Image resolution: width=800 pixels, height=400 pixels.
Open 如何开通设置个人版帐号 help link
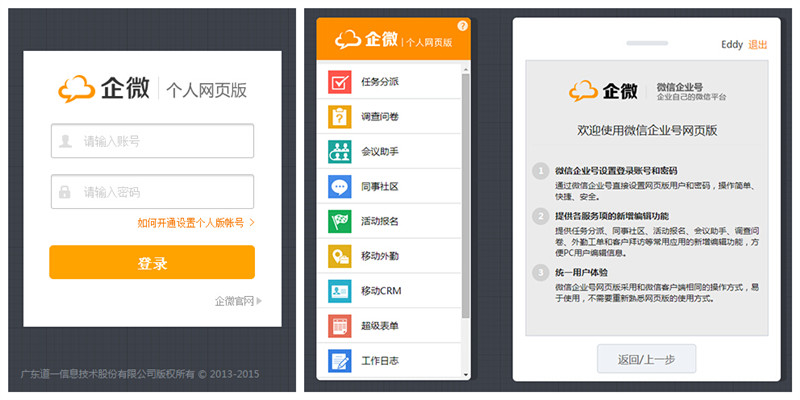click(196, 222)
